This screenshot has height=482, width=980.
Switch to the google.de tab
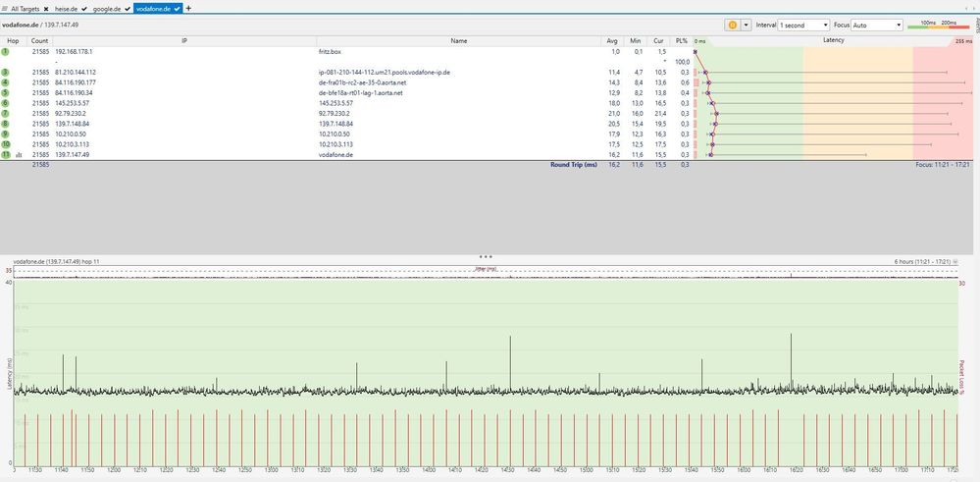[107, 8]
